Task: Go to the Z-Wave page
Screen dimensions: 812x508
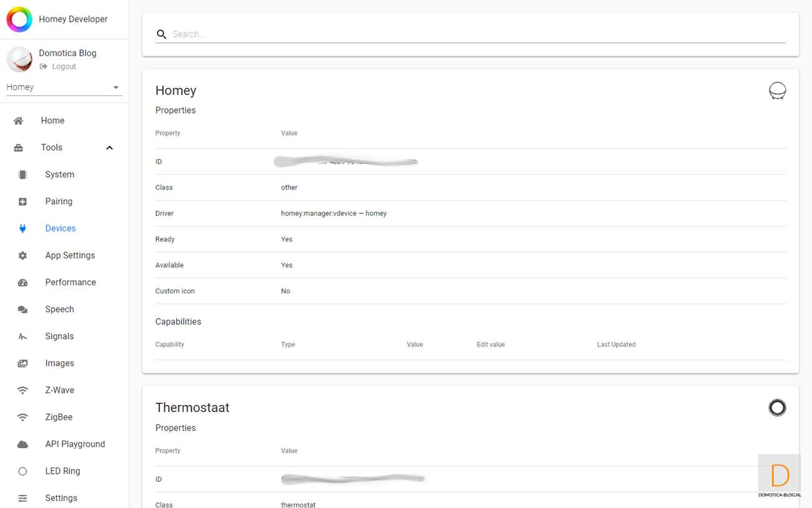Action: pyautogui.click(x=59, y=390)
